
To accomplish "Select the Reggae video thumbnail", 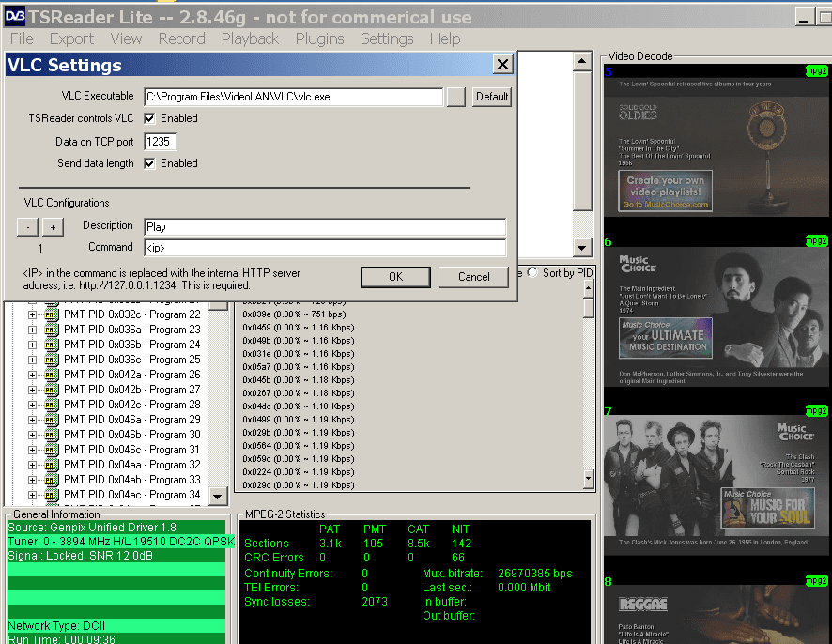I will (716, 615).
